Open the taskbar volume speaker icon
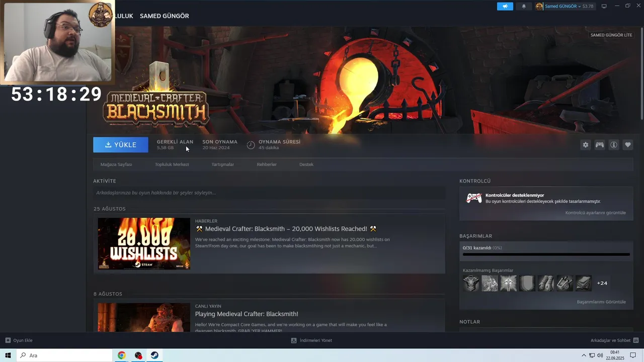 click(600, 355)
